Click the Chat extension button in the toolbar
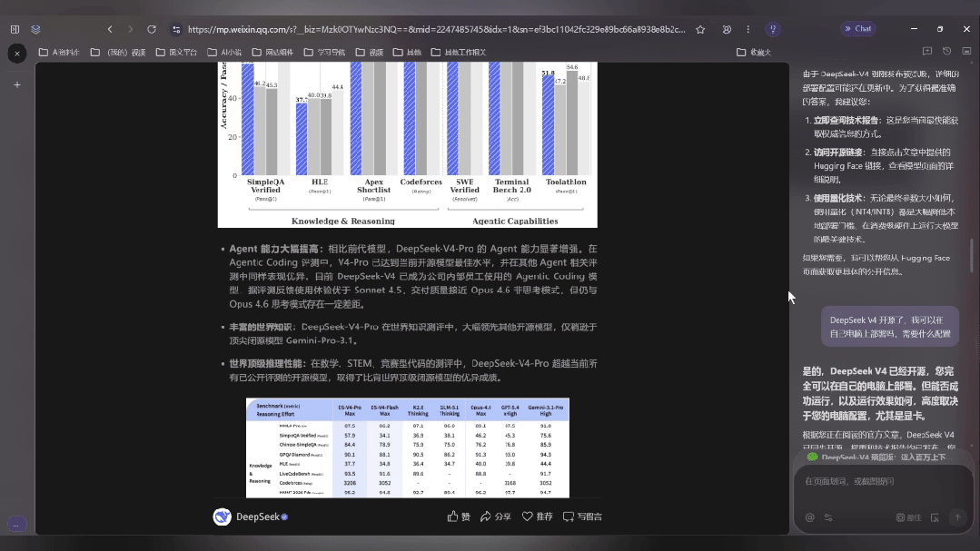980x551 pixels. (856, 28)
